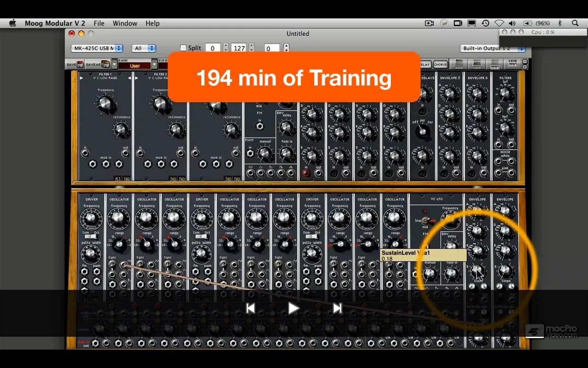Viewport: 588px width, 368px height.
Task: Click the stepper beside the 127 field
Action: pyautogui.click(x=251, y=48)
